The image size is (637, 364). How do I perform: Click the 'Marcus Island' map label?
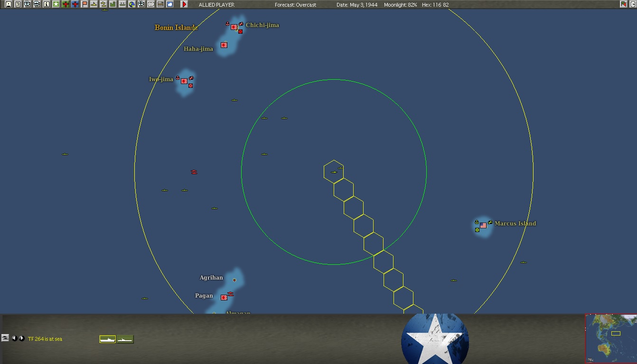coord(515,224)
